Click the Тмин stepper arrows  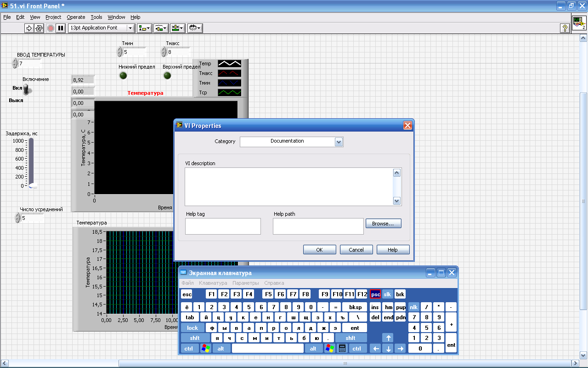(119, 52)
